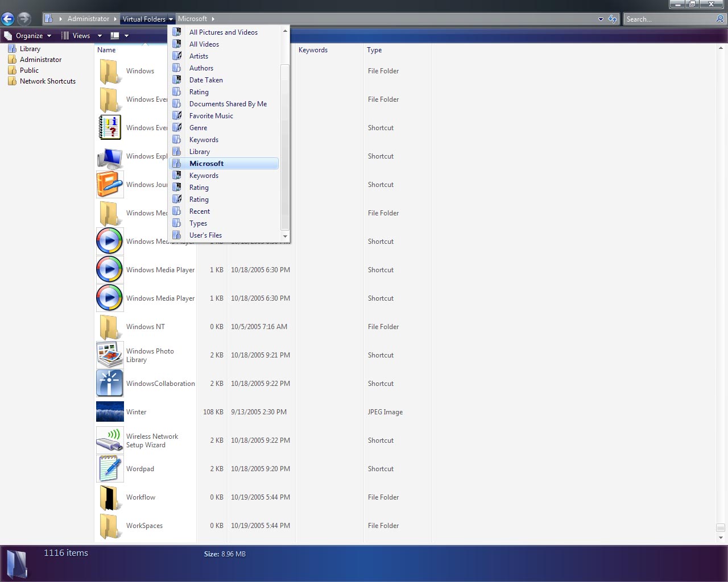Open address bar history dropdown
Viewport: 728px width, 582px height.
click(x=601, y=19)
